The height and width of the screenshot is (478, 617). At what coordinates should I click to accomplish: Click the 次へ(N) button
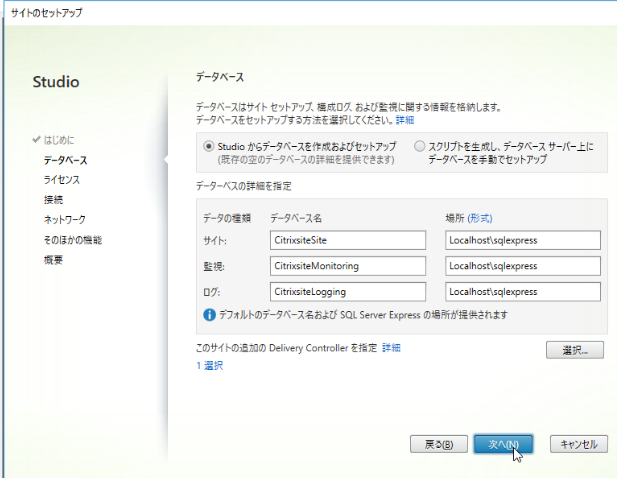pos(503,444)
